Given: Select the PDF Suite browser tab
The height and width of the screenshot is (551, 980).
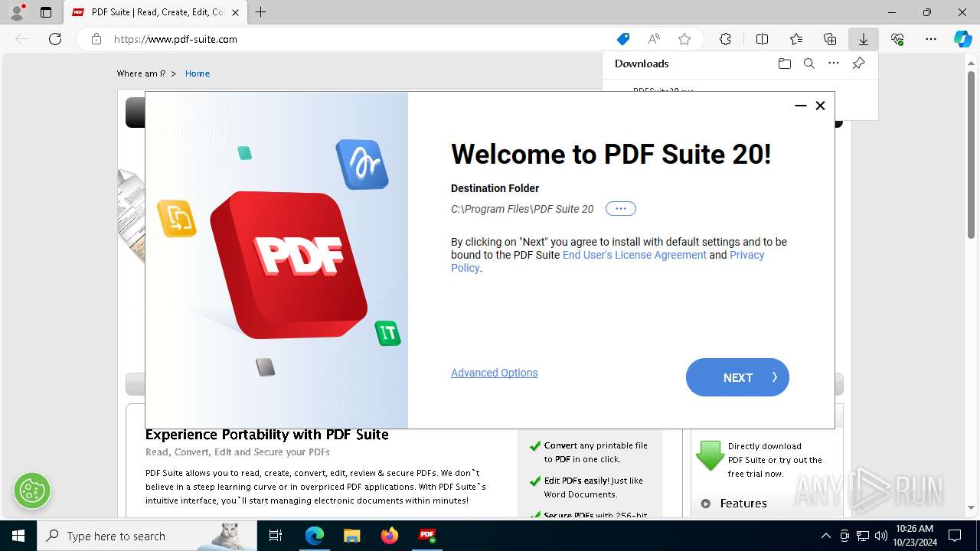Looking at the screenshot, I should (155, 12).
